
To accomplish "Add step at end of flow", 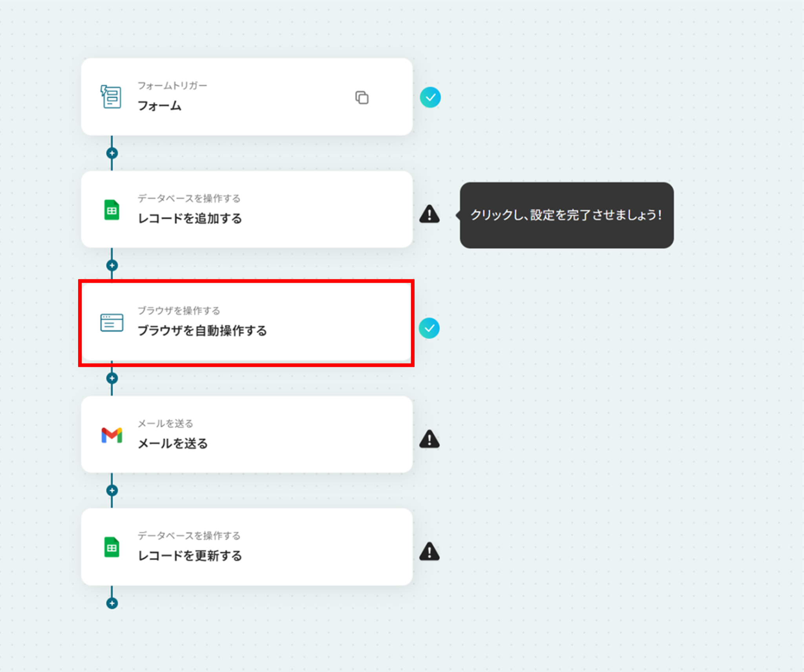I will pos(112,603).
